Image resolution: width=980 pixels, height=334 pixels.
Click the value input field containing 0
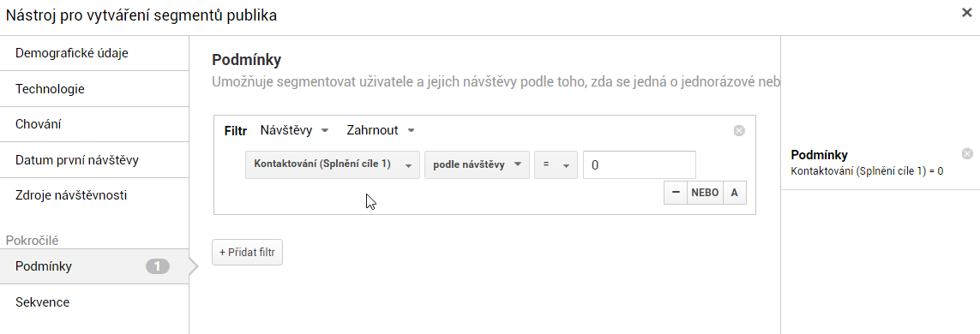tap(640, 164)
